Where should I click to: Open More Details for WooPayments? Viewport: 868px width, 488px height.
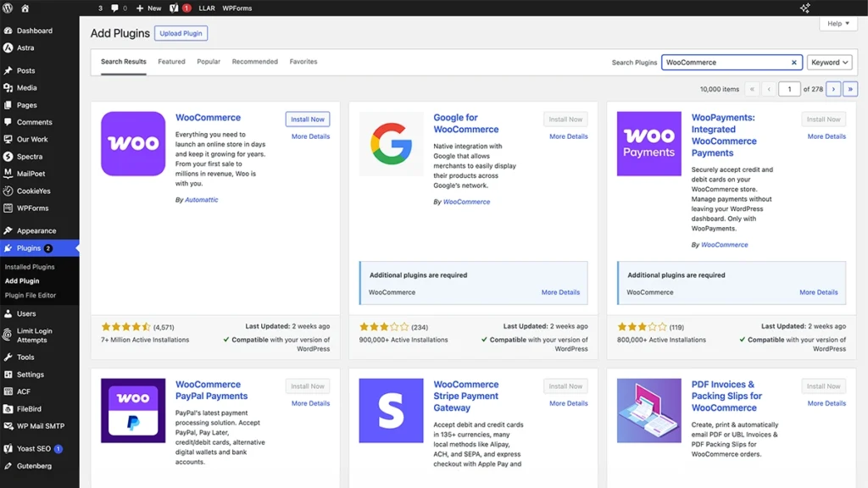click(x=826, y=136)
